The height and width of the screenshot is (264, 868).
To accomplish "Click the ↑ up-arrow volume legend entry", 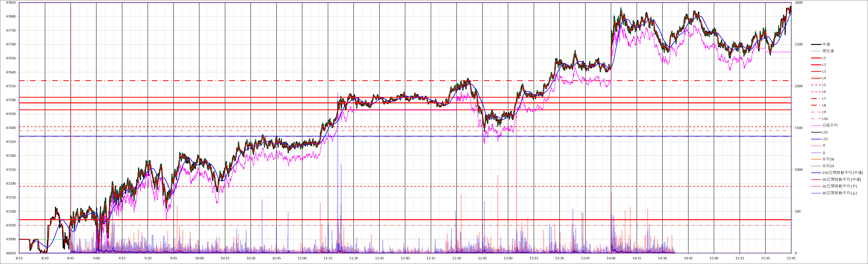I will click(824, 146).
